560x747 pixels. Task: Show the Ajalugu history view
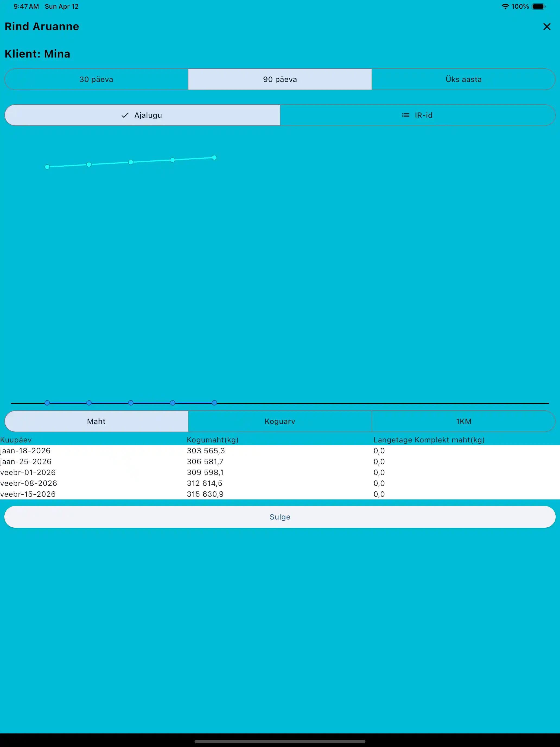142,115
